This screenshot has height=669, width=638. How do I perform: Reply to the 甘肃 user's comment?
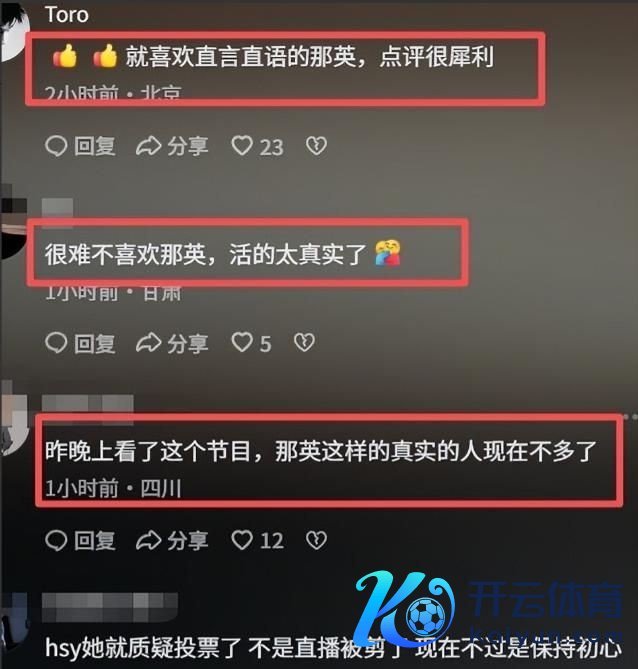[x=80, y=343]
